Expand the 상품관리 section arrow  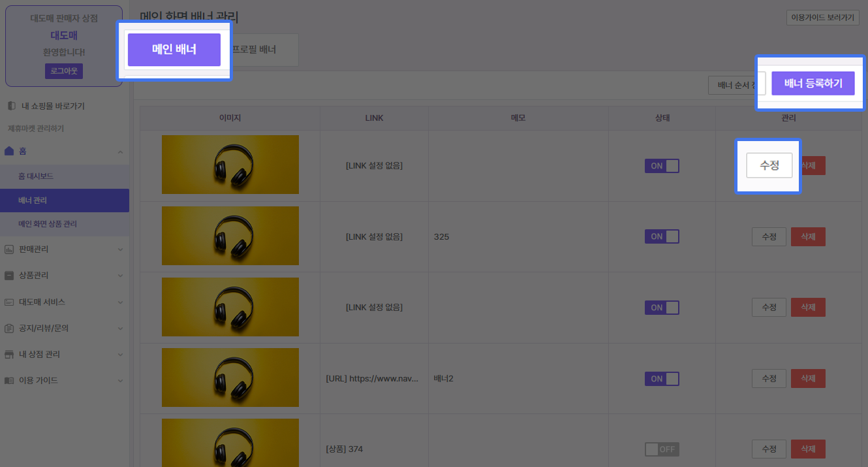pyautogui.click(x=120, y=276)
